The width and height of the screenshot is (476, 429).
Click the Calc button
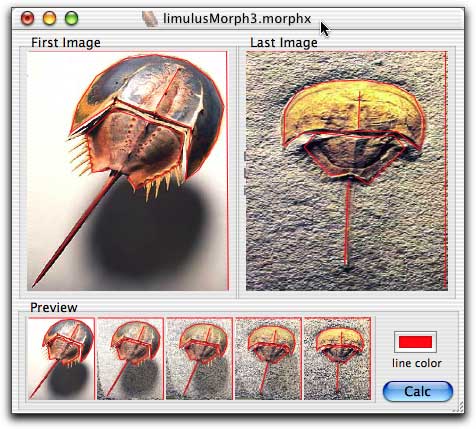point(418,391)
